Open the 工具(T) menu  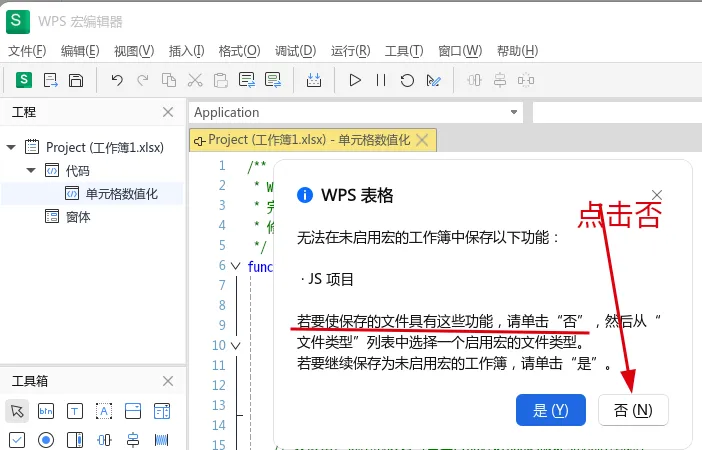(404, 51)
